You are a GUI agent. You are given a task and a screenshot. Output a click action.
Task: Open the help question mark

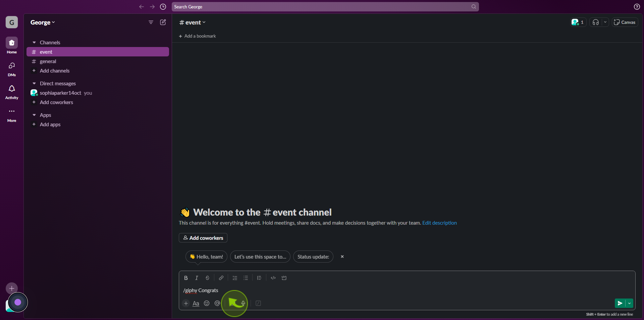tap(637, 7)
